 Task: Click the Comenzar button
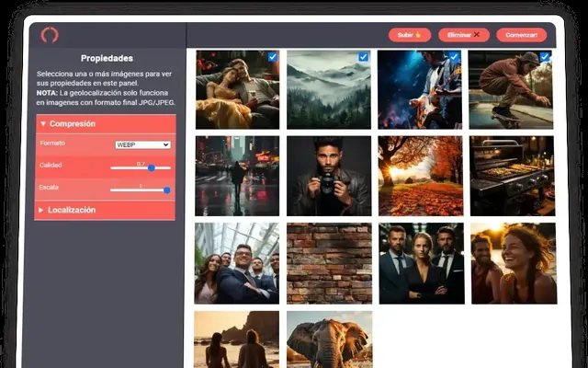pyautogui.click(x=521, y=35)
